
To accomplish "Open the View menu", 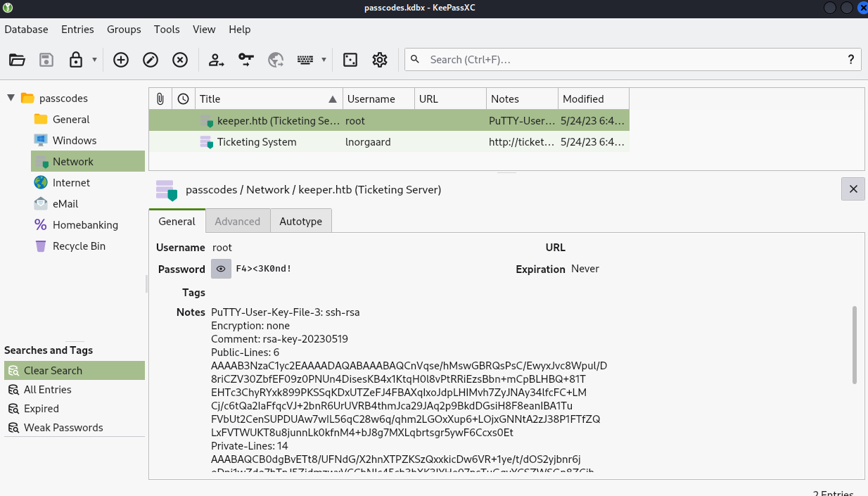I will tap(204, 30).
